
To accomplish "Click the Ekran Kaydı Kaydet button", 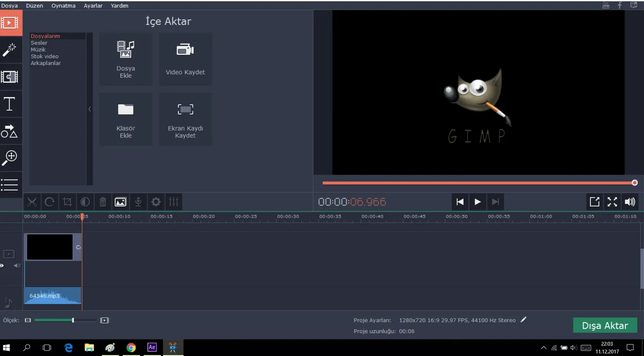I will [x=185, y=119].
